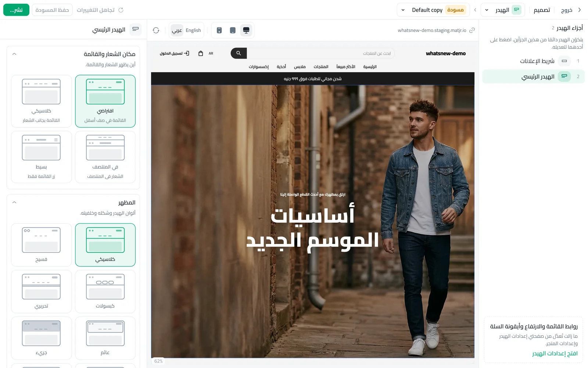588x368 pixels.
Task: Open the تصميم tab in top bar
Action: point(542,10)
